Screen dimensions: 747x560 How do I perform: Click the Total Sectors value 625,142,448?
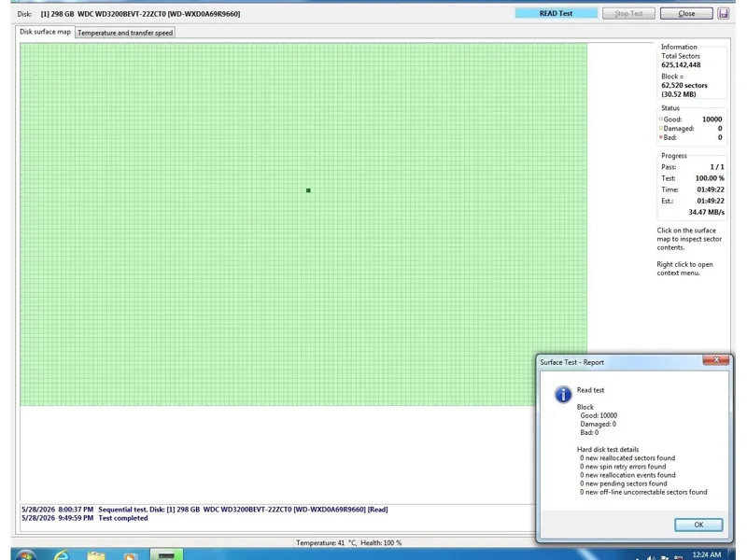point(681,64)
